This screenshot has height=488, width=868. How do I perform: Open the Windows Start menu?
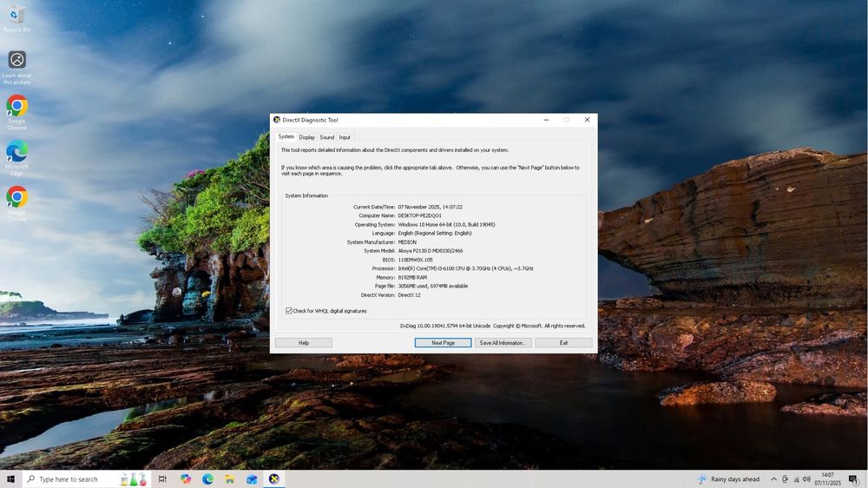click(10, 479)
